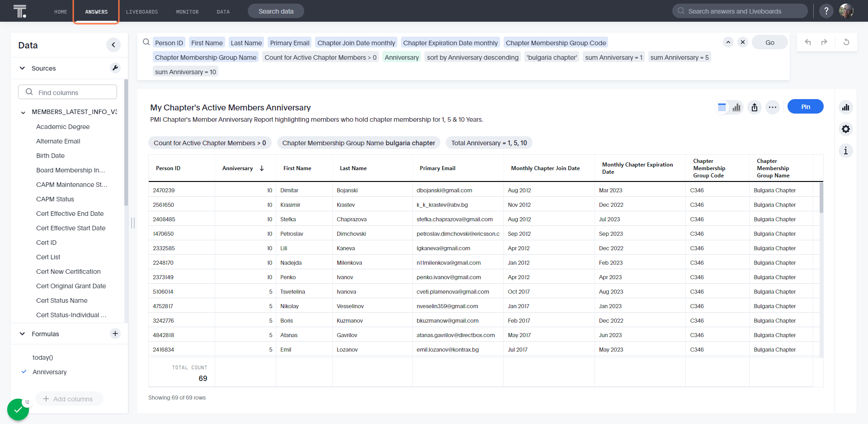Click the Add columns button
The width and height of the screenshot is (868, 424).
(69, 399)
